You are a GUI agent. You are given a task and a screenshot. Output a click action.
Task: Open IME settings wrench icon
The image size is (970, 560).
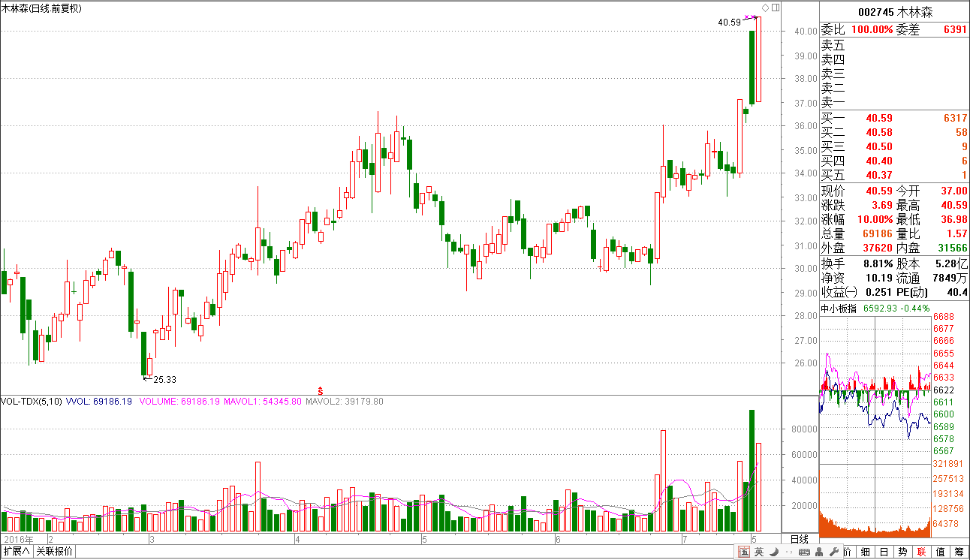click(834, 552)
